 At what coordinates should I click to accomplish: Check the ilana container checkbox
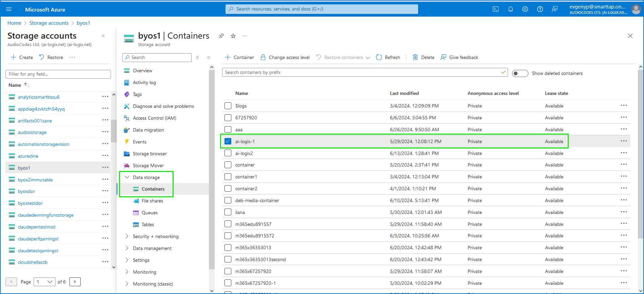(228, 212)
